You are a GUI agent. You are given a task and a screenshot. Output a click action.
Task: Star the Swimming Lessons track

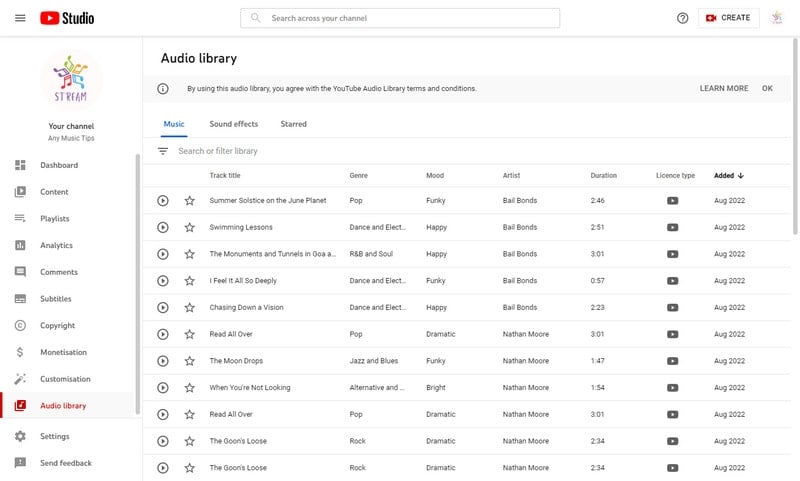(189, 227)
